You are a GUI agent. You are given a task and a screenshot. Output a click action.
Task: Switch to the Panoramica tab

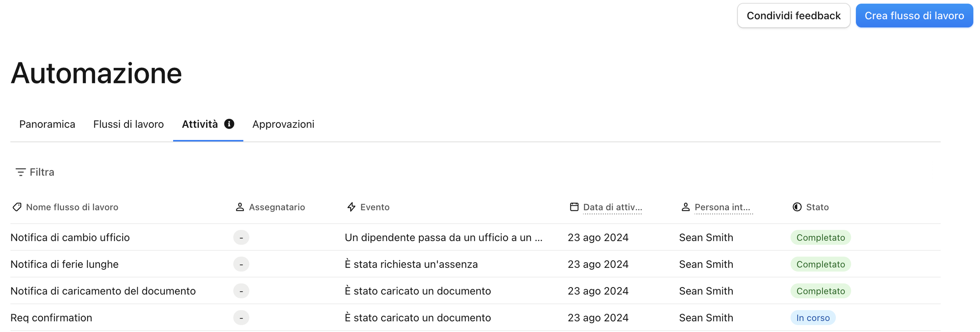[x=47, y=124]
